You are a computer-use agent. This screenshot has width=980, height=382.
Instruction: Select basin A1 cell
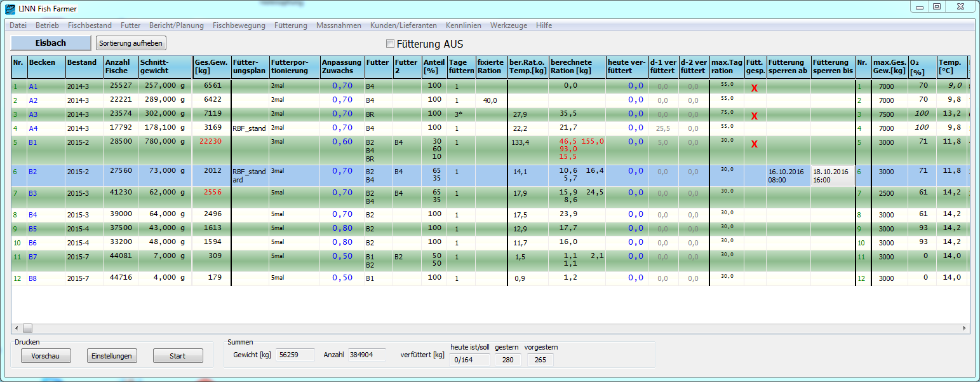click(x=46, y=86)
